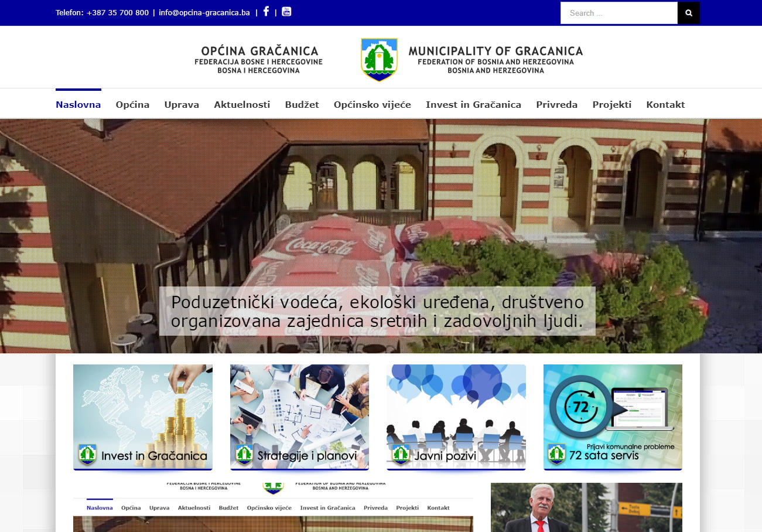762x532 pixels.
Task: Open the Facebook icon link
Action: [266, 12]
